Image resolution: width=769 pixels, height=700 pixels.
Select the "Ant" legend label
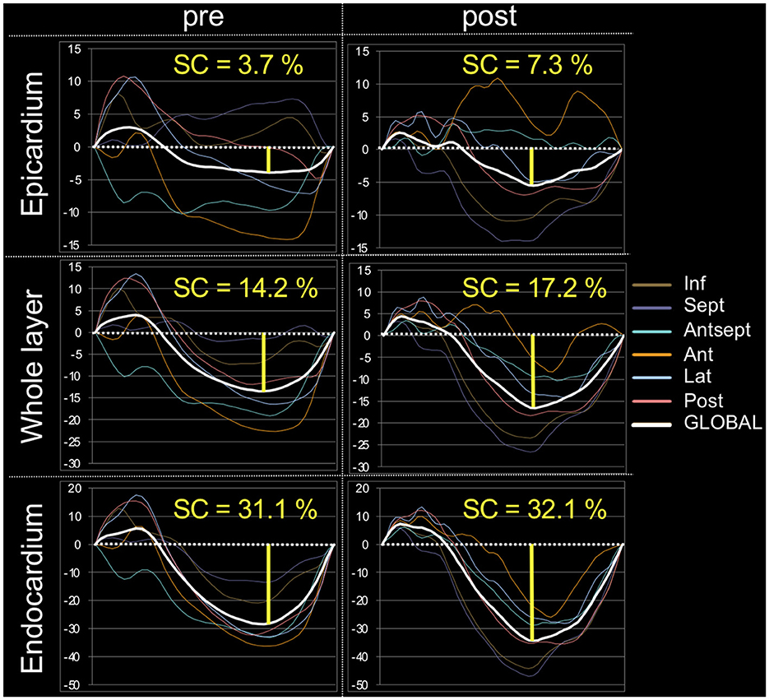[x=698, y=355]
